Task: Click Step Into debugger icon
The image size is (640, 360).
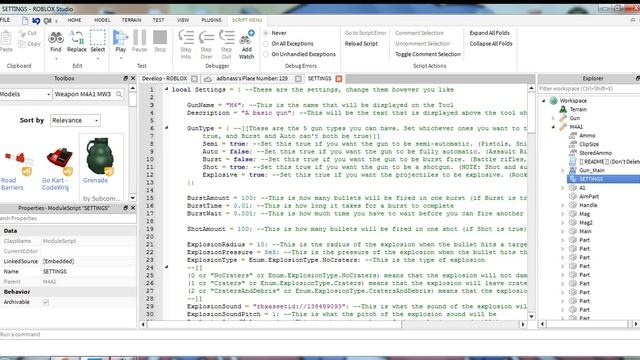Action: tap(186, 38)
